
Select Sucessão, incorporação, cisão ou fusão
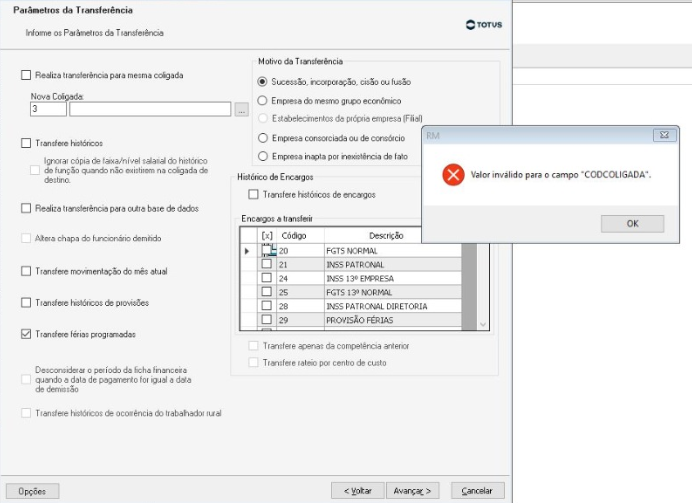(262, 82)
